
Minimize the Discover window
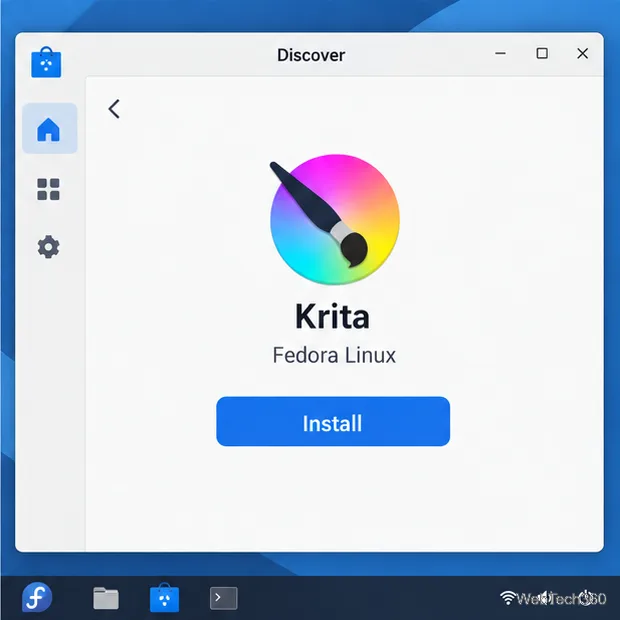[x=501, y=53]
